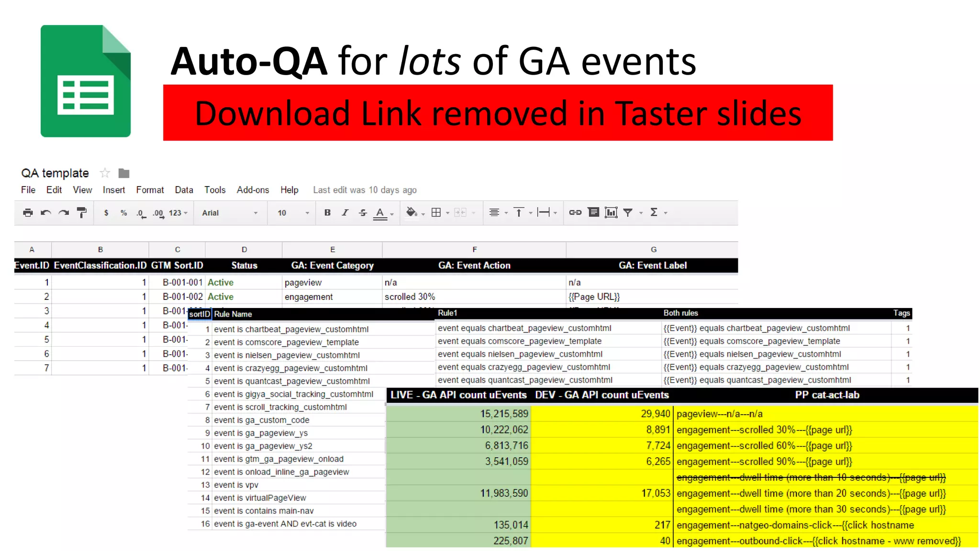
Task: Open the Insert menu
Action: click(114, 190)
